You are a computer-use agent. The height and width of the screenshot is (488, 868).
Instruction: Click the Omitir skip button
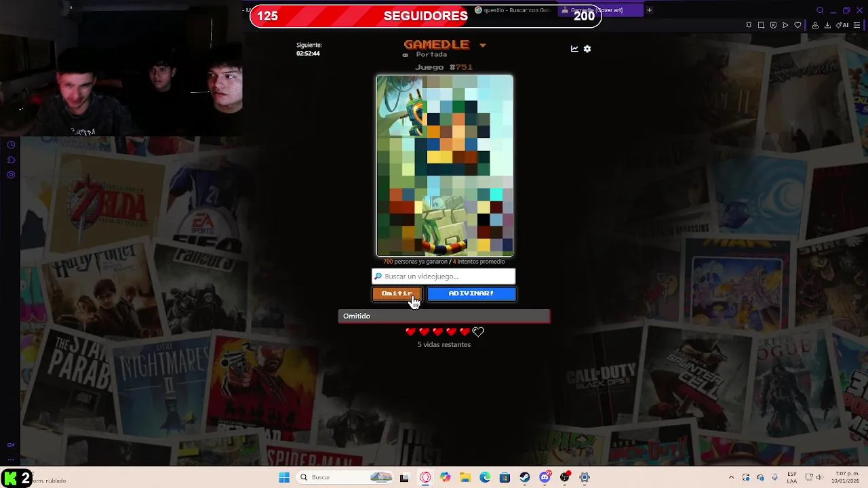397,293
